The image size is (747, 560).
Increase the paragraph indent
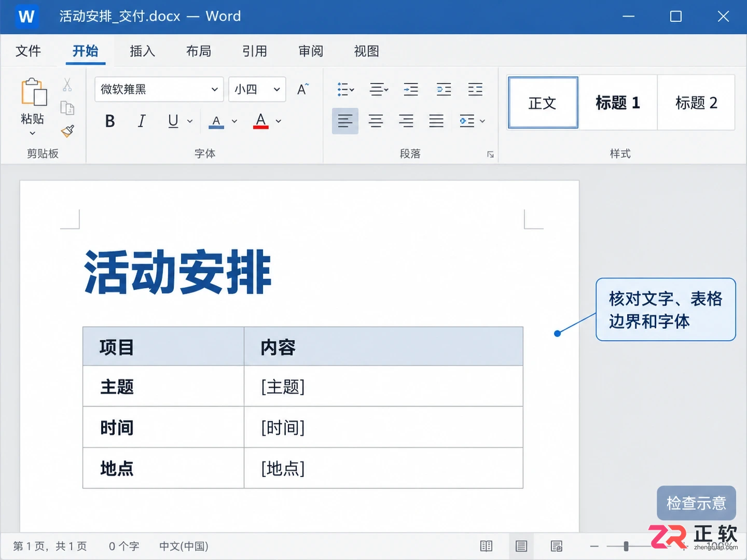tap(444, 89)
